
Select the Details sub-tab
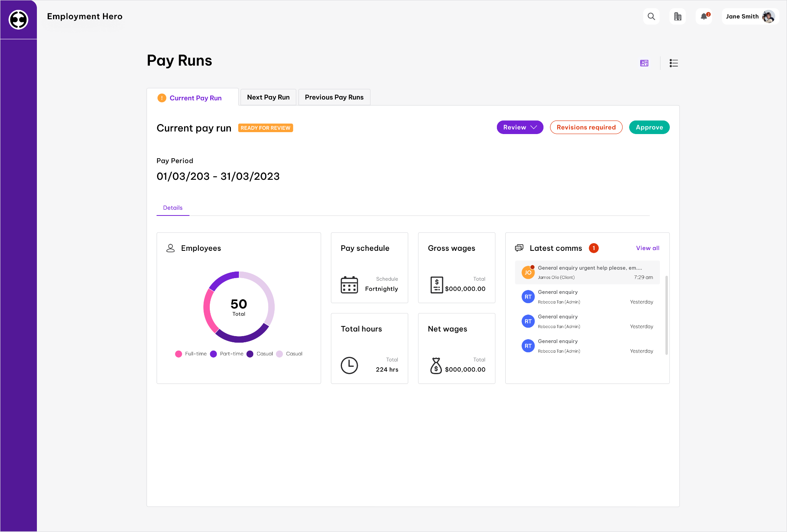pos(173,208)
